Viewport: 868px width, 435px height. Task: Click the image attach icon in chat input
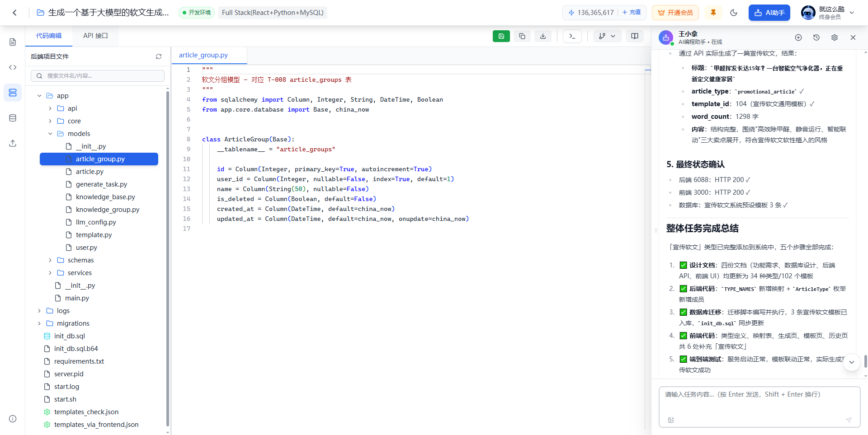click(x=671, y=420)
